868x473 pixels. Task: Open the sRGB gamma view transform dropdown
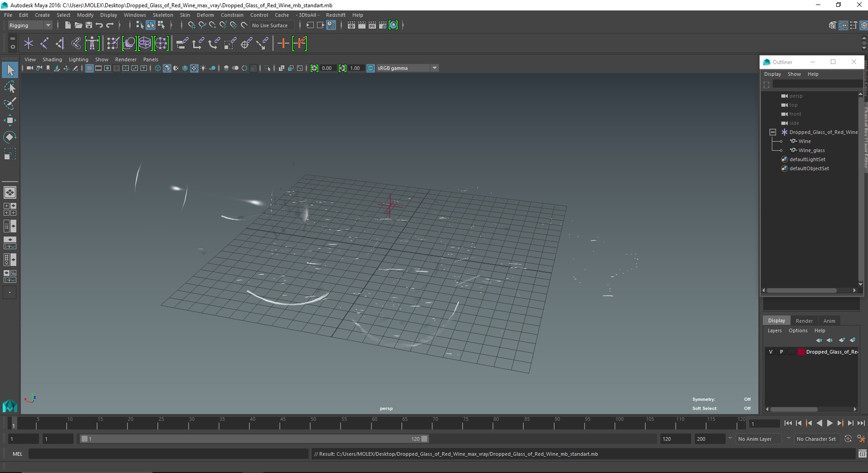[408, 68]
